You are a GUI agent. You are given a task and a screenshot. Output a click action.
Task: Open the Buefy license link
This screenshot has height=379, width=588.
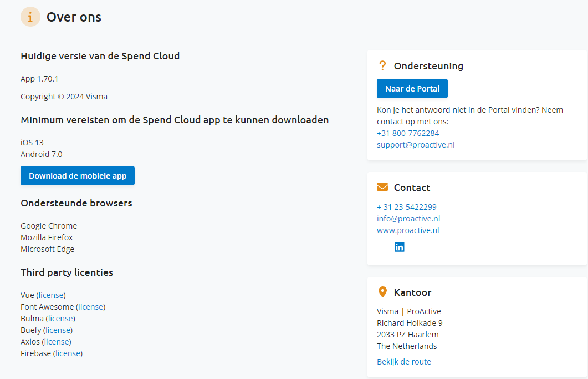58,330
